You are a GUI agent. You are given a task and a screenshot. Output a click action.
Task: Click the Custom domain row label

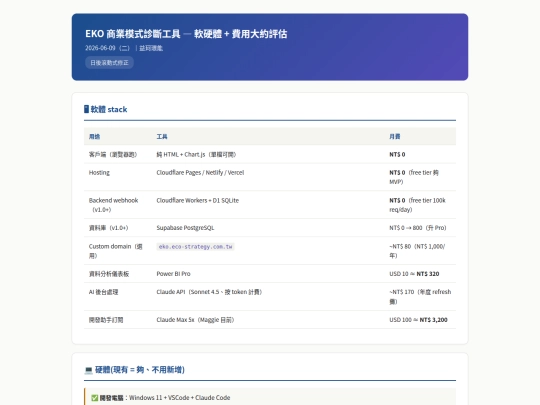click(x=115, y=251)
